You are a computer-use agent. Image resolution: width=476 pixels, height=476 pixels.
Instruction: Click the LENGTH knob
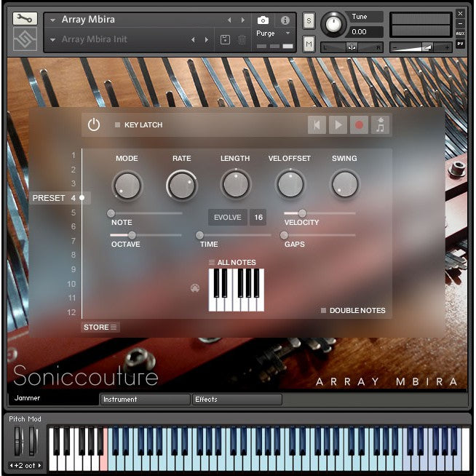click(236, 184)
